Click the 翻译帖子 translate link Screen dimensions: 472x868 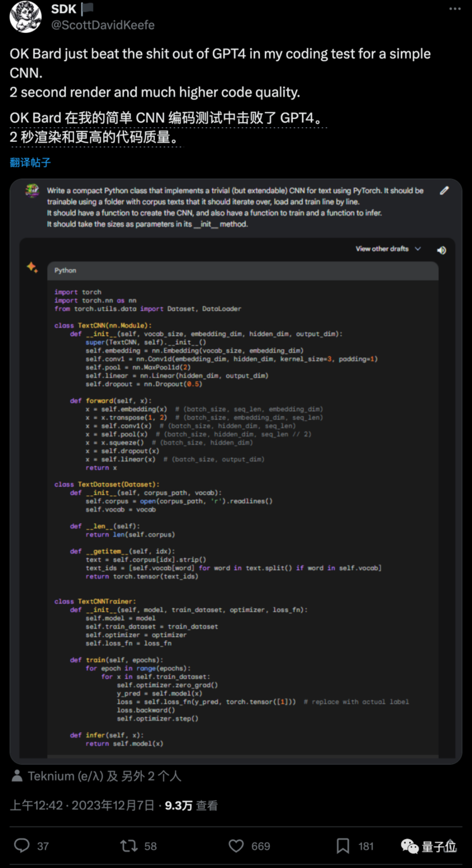tap(30, 163)
